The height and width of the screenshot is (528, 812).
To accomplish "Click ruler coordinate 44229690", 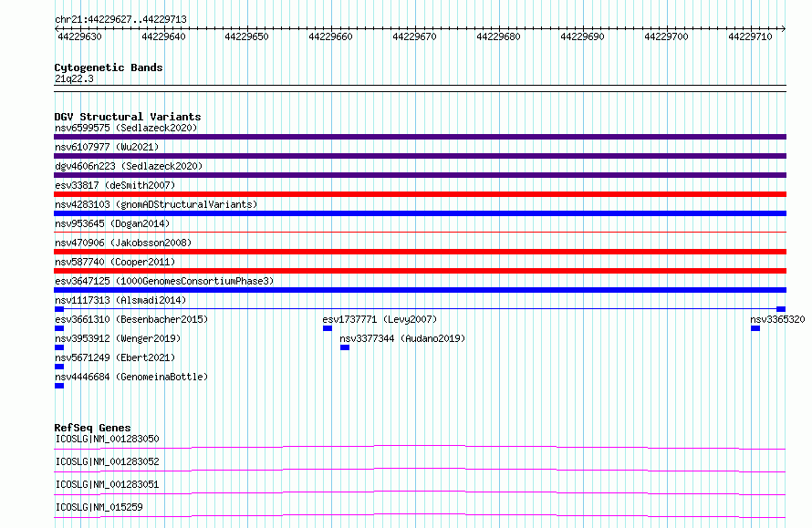I will point(582,36).
